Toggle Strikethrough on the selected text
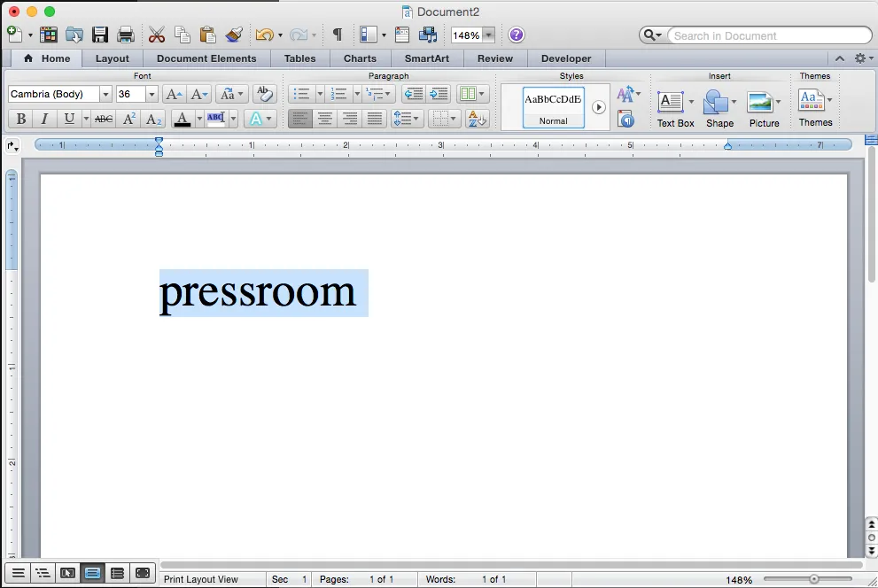878x588 pixels. 104,119
